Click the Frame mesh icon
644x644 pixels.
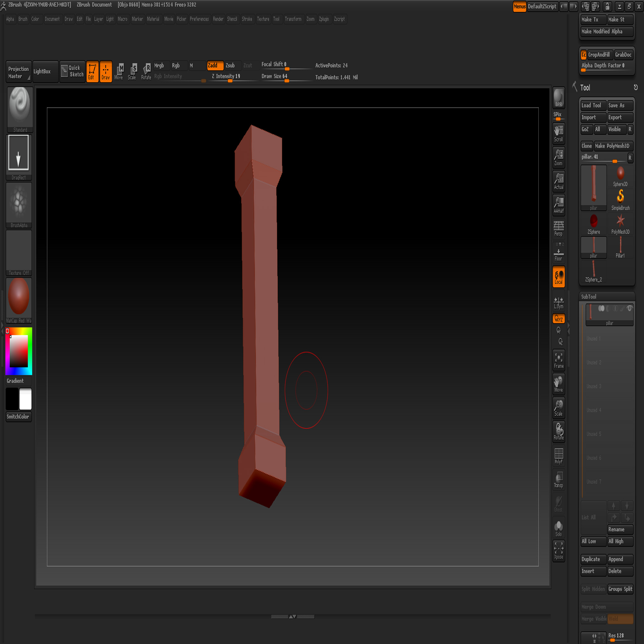(558, 360)
